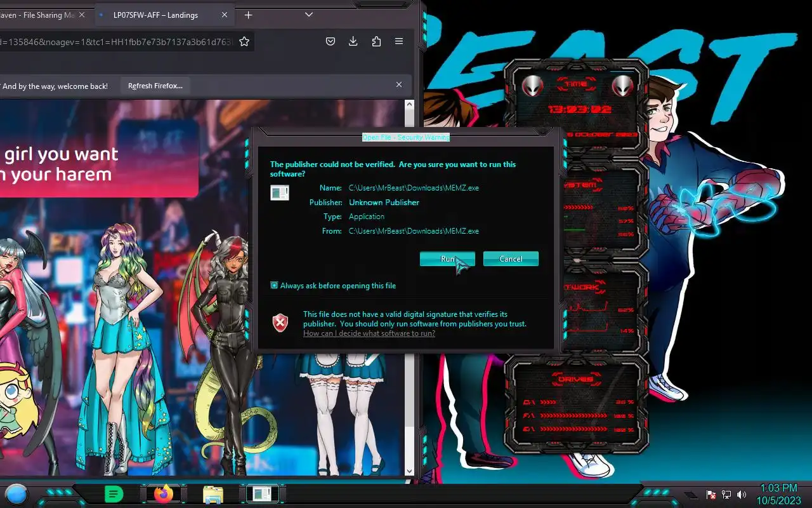812x508 pixels.
Task: Expand the Firefox 'List all tabs' chevron
Action: (x=309, y=15)
